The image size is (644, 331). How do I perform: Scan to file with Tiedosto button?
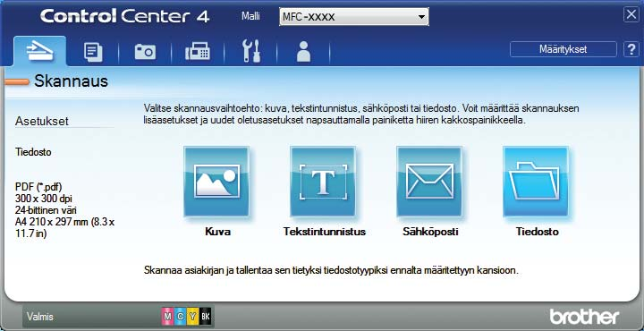tap(536, 182)
